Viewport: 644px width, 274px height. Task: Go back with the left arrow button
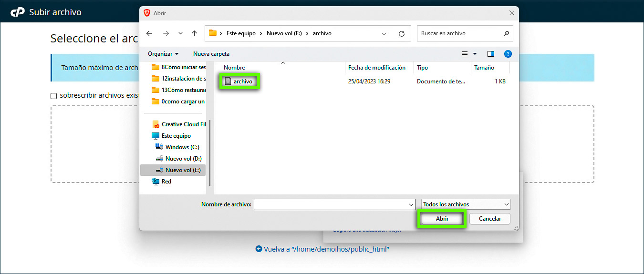point(149,33)
